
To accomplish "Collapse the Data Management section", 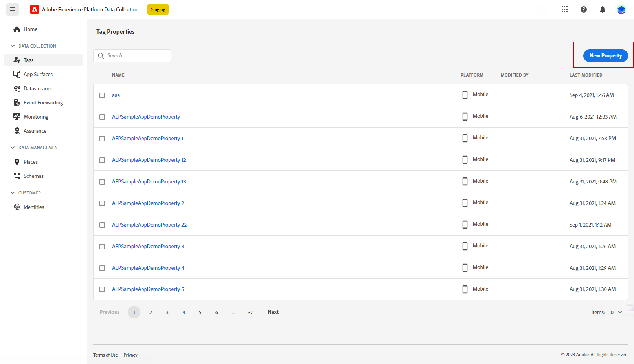I will point(13,148).
